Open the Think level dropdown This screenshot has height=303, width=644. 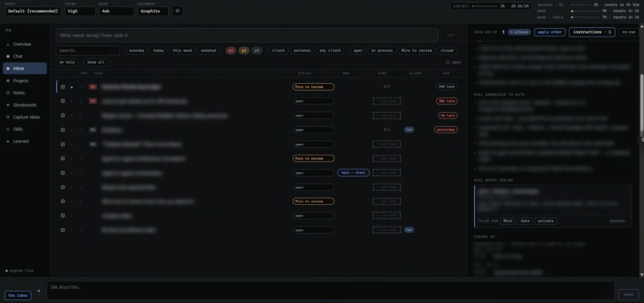(80, 11)
